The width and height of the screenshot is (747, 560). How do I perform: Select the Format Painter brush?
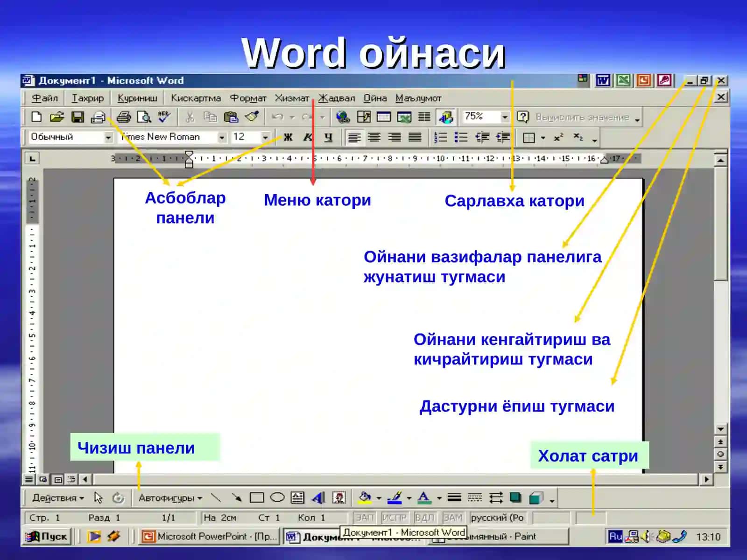point(252,117)
